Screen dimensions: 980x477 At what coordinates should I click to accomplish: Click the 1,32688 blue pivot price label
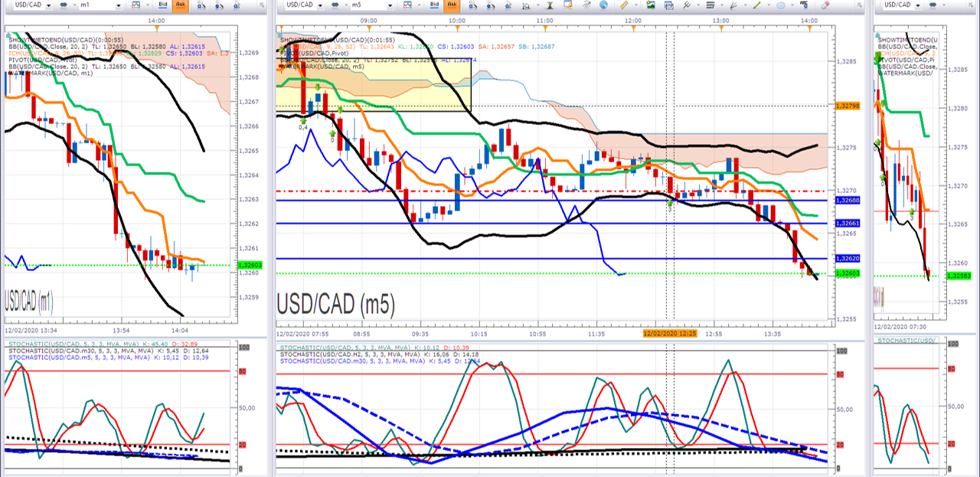(x=848, y=201)
